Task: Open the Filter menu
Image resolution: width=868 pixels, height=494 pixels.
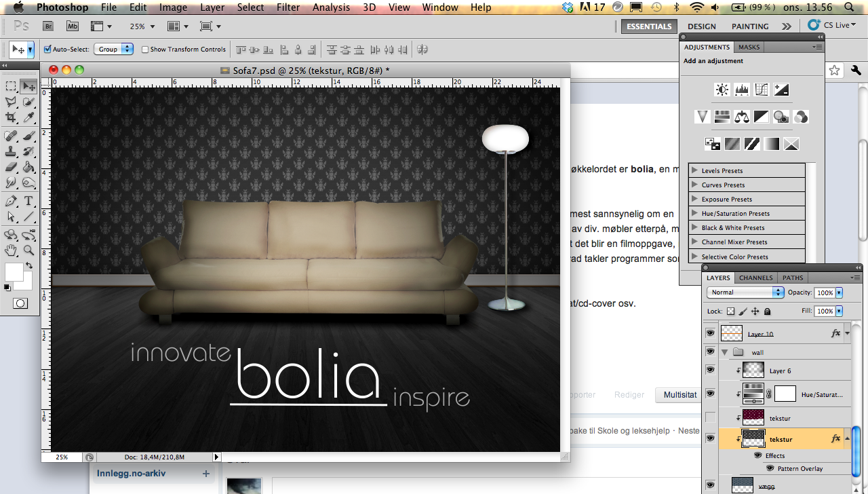Action: click(x=288, y=7)
